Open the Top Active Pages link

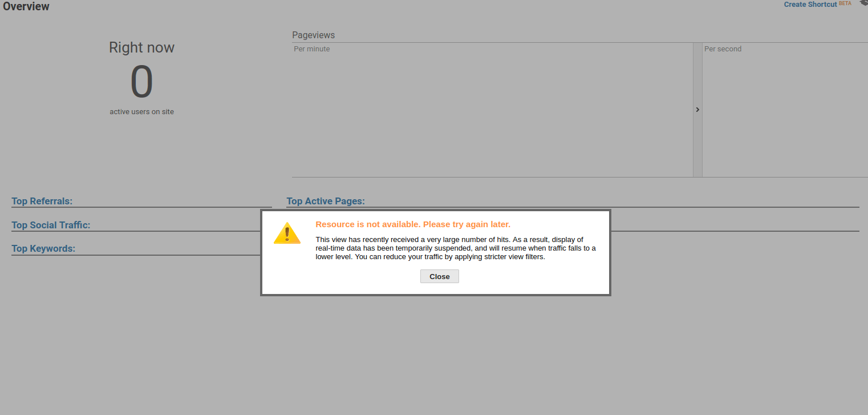coord(326,201)
